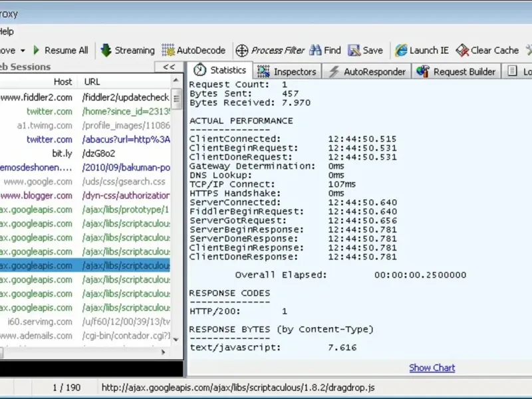Click the TCP/IP Connect 107ms line
532x399 pixels.
click(x=273, y=185)
